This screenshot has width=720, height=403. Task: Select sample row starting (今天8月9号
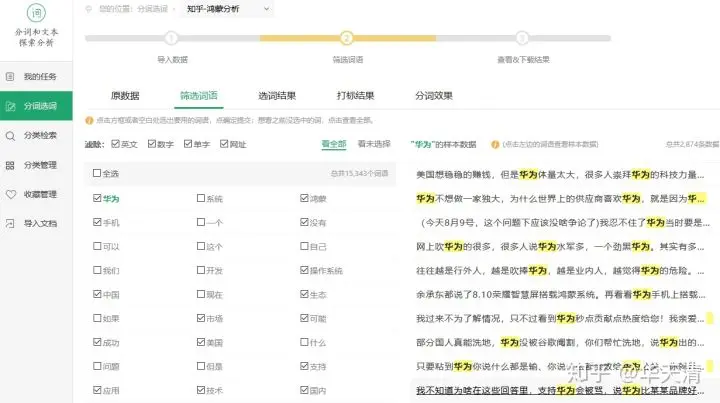pos(563,223)
